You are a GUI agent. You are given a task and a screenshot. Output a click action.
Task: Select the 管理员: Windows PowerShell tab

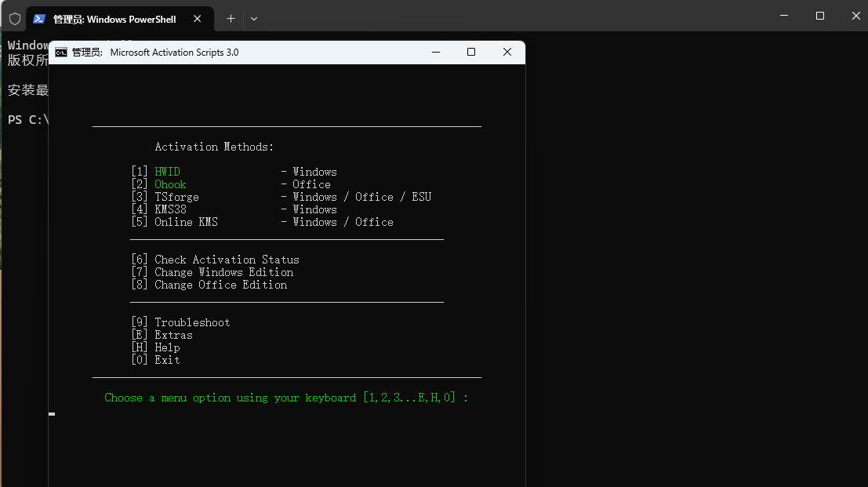point(119,19)
